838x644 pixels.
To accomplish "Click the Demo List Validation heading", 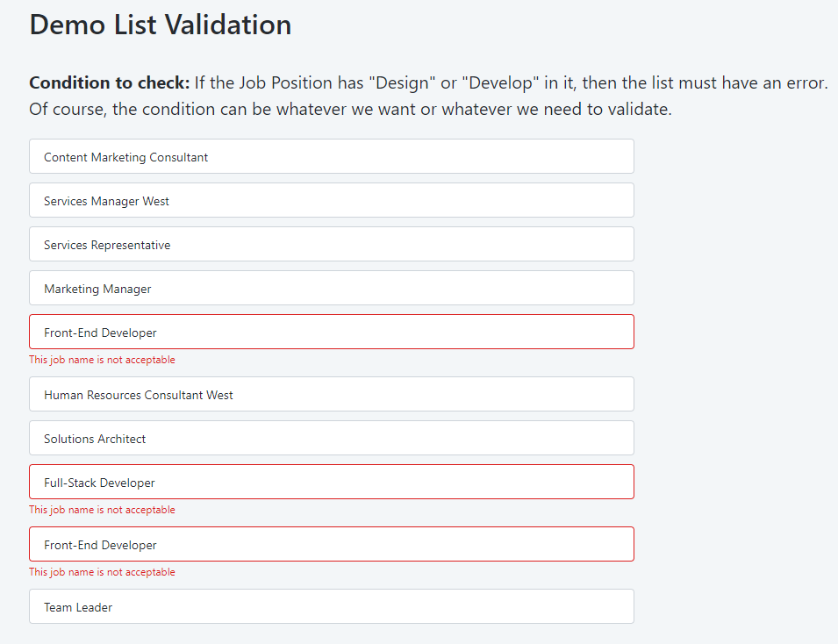I will [160, 25].
